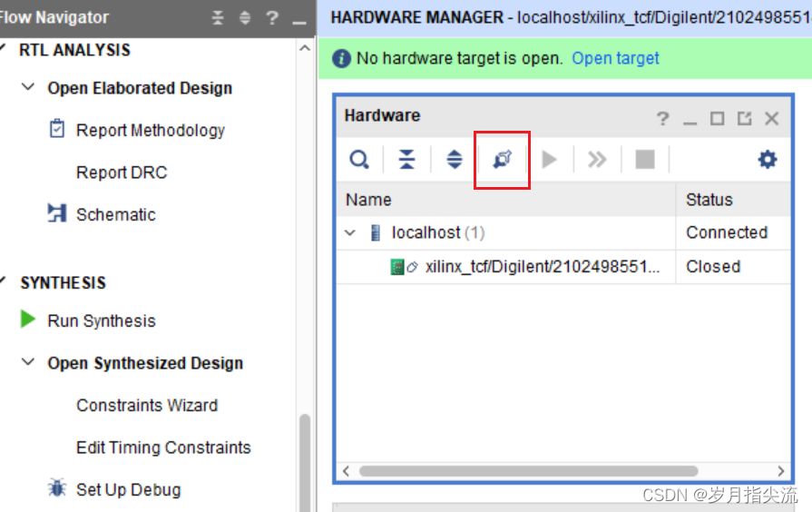Click the Status column header

(x=733, y=200)
